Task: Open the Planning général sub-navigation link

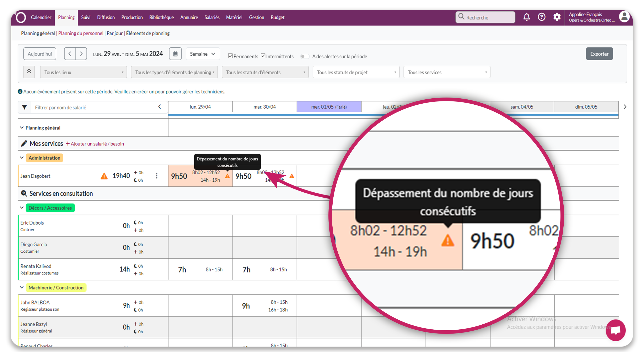Action: (x=38, y=33)
